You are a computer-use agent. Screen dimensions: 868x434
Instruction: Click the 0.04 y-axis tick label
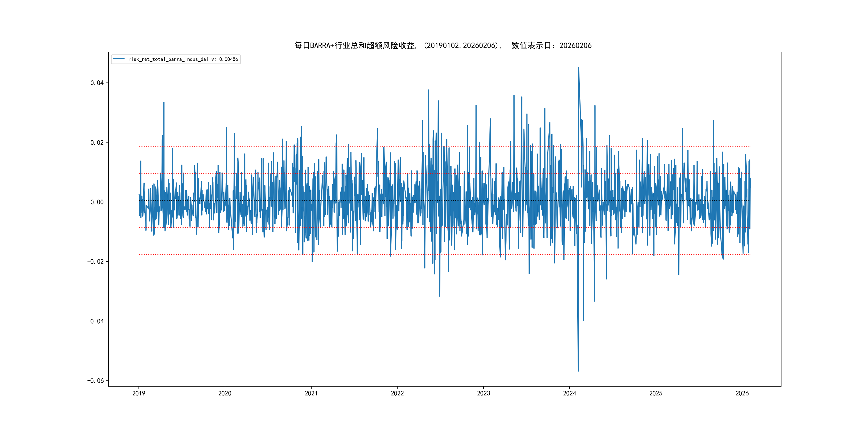point(97,83)
